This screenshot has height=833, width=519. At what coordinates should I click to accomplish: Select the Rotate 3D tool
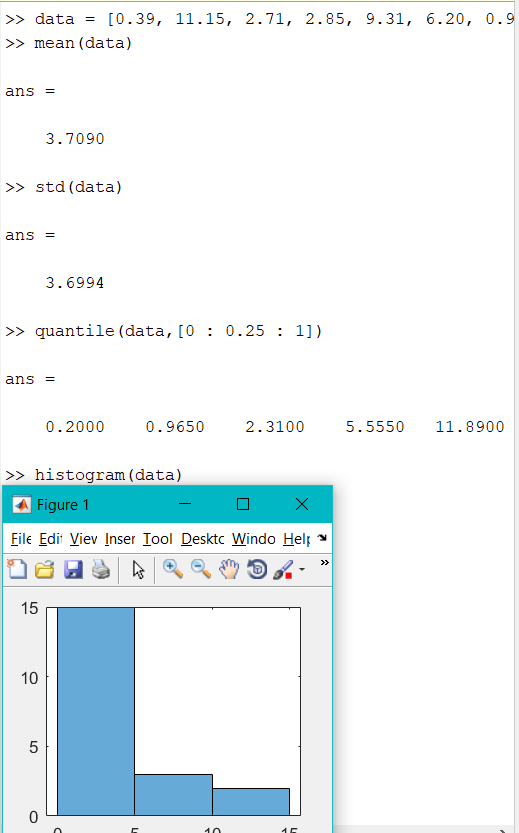pyautogui.click(x=257, y=569)
